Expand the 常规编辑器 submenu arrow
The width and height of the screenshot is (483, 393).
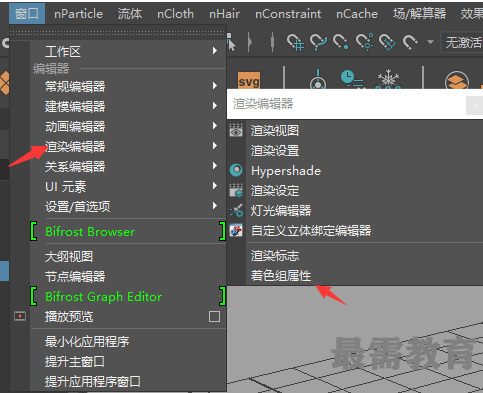coord(215,86)
